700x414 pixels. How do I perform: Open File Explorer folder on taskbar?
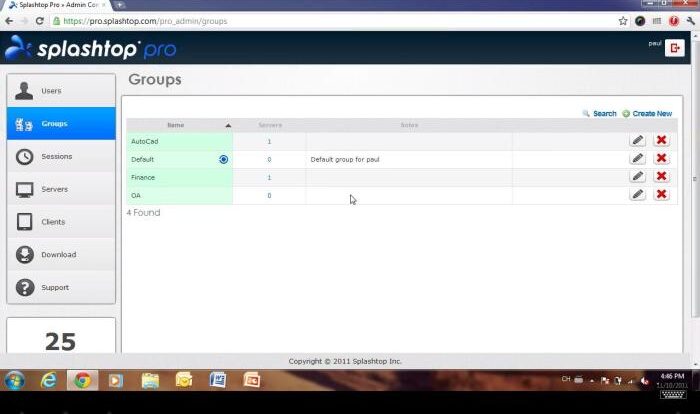tap(150, 381)
